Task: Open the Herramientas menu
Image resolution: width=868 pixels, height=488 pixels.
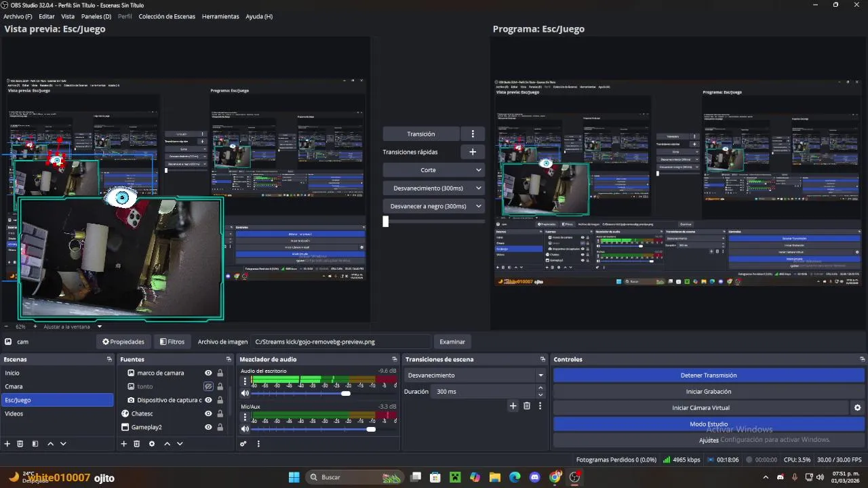Action: (220, 16)
